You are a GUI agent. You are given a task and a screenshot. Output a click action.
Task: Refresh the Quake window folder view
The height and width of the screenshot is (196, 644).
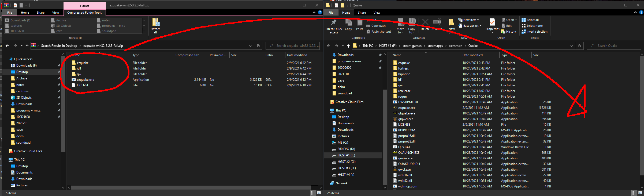(580, 46)
